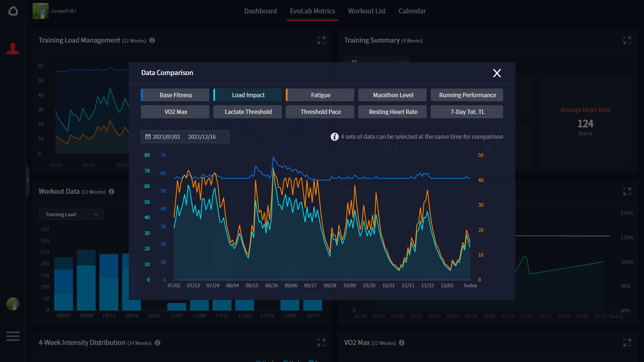644x362 pixels.
Task: Open the Training Load dropdown
Action: [71, 215]
